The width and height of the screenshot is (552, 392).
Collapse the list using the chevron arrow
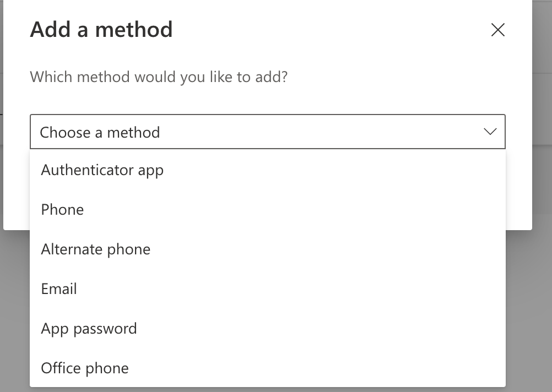490,132
